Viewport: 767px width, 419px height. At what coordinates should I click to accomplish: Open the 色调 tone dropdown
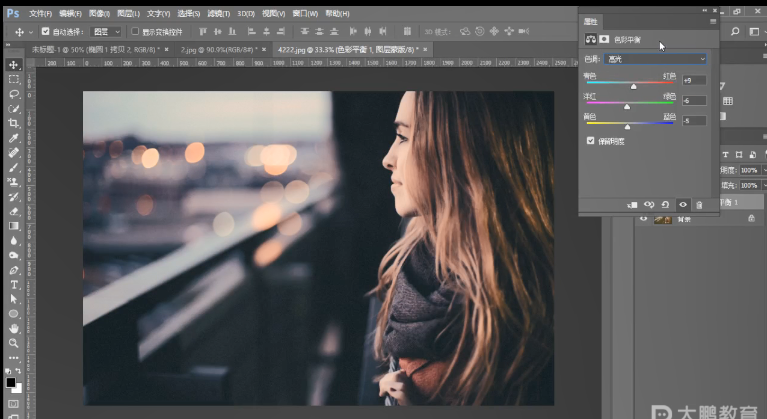pos(656,59)
